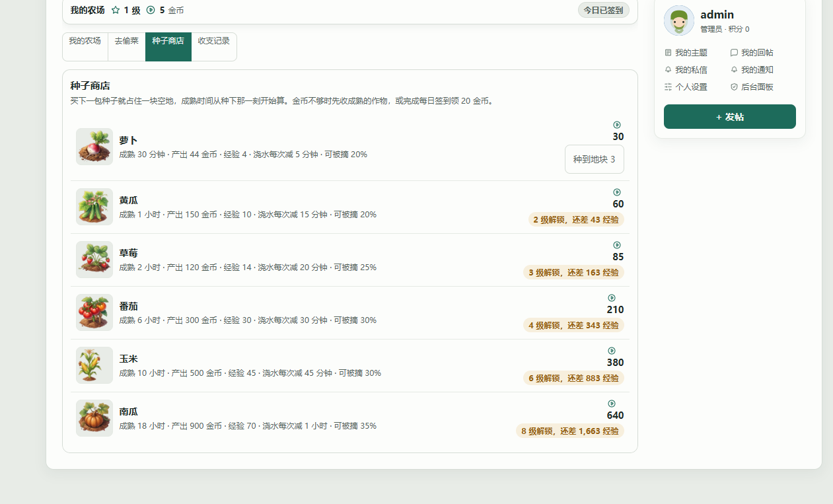Select the 种子商店 tab
Viewport: 833px width, 504px height.
(x=168, y=47)
